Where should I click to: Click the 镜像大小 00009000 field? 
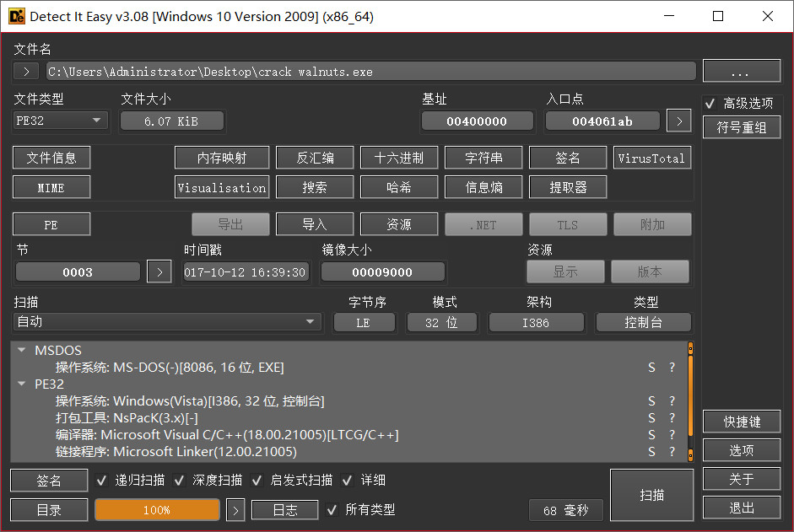[383, 271]
